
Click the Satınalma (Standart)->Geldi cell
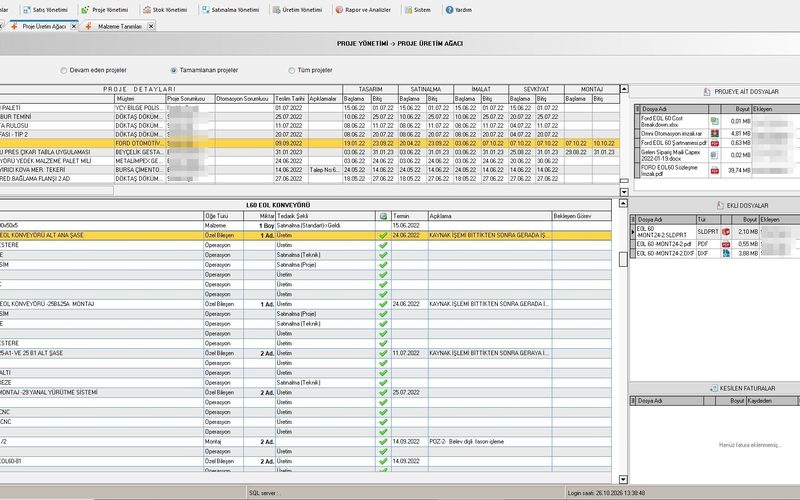click(325, 226)
